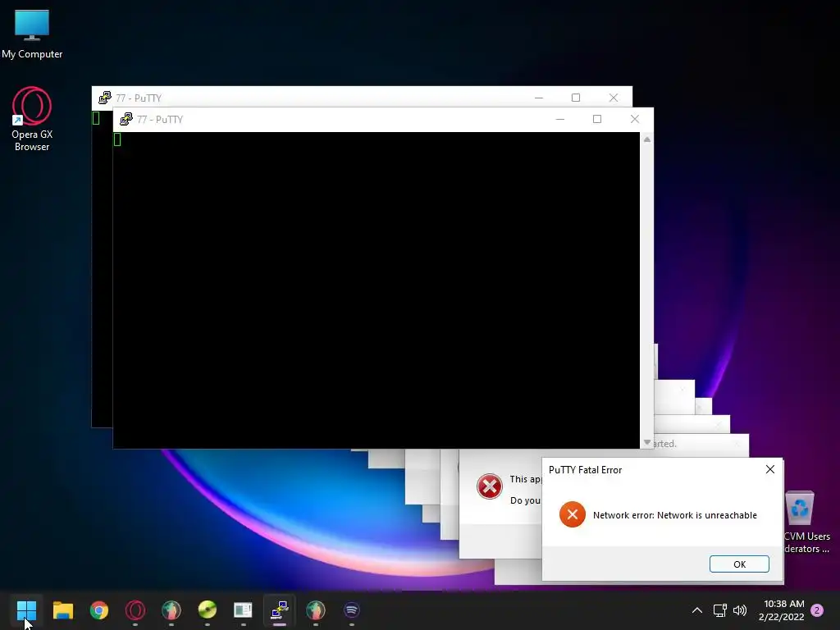Image resolution: width=840 pixels, height=630 pixels.
Task: Minimize the front 77 - PuTTY window
Action: [559, 119]
